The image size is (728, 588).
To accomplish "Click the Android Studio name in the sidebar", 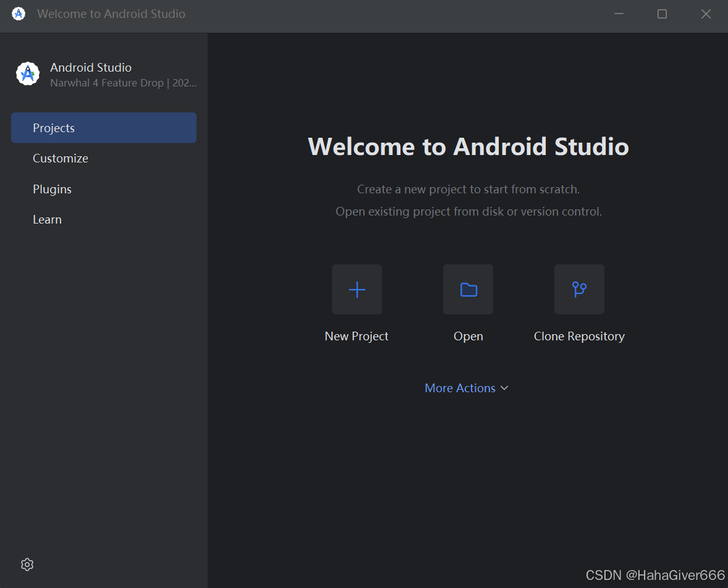I will click(x=91, y=67).
